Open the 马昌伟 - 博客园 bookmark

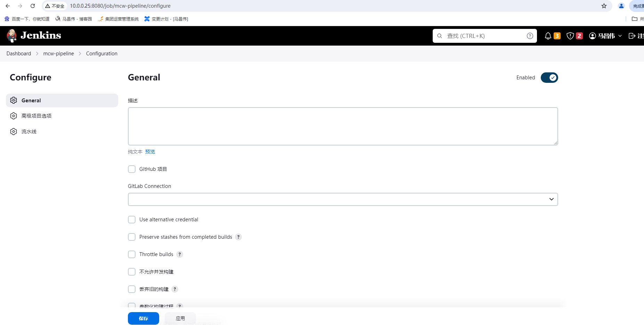coord(74,19)
